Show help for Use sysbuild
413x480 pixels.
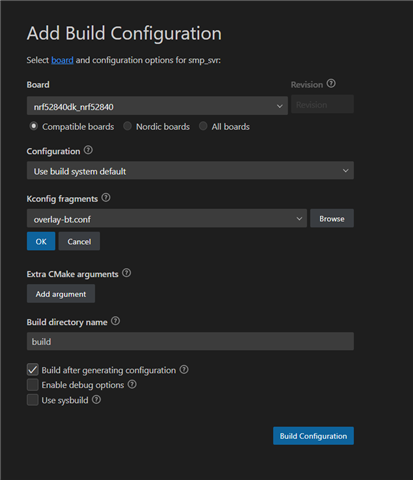(x=96, y=400)
